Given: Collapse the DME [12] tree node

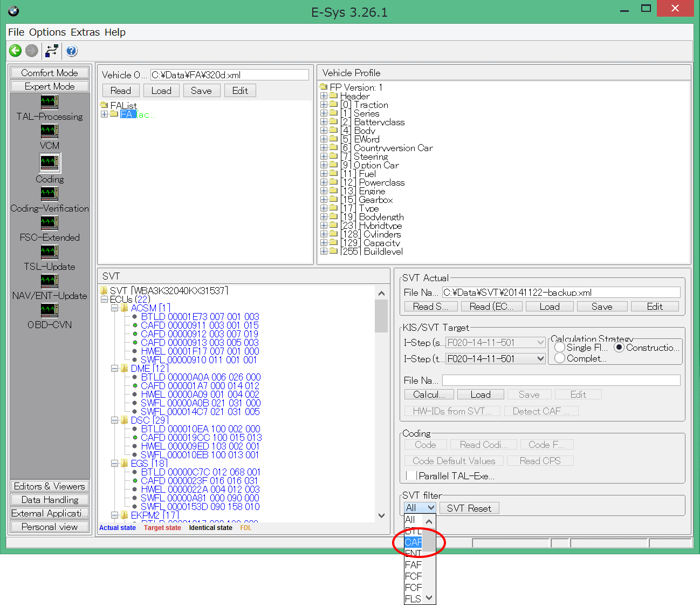Looking at the screenshot, I should (x=114, y=368).
